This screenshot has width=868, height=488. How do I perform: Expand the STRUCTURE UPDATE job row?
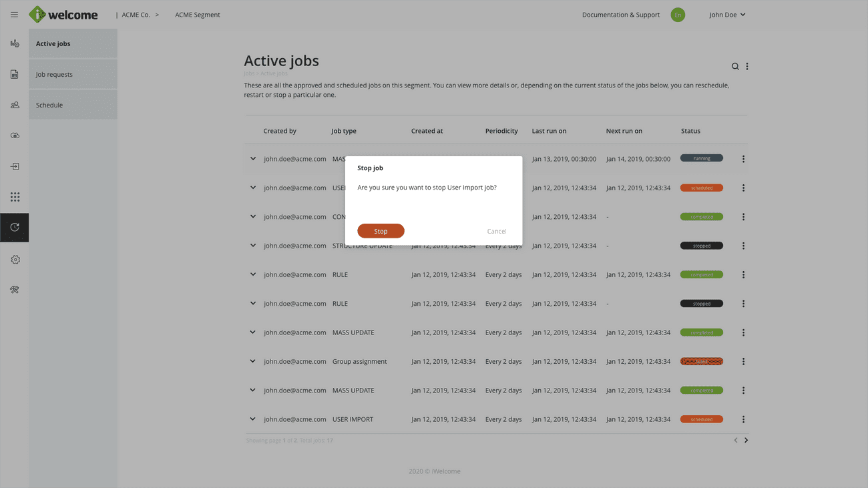[x=253, y=246]
